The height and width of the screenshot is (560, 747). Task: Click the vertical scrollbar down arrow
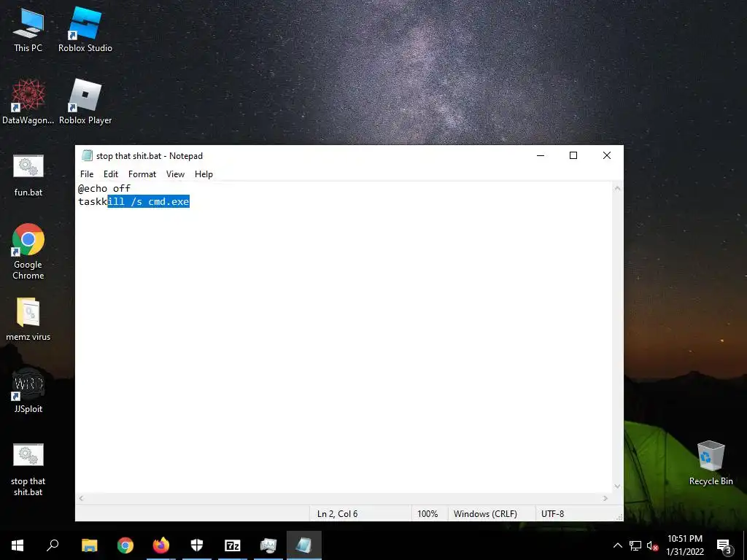tap(617, 486)
